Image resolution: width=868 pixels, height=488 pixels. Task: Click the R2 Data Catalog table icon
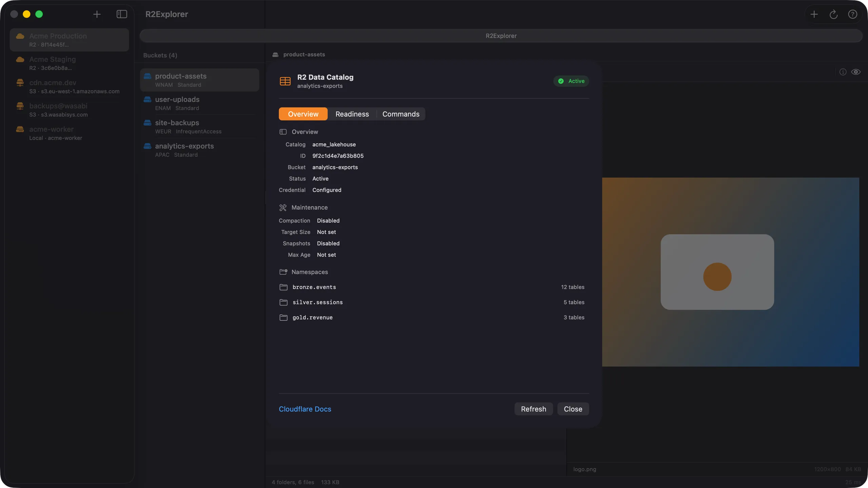pos(285,81)
